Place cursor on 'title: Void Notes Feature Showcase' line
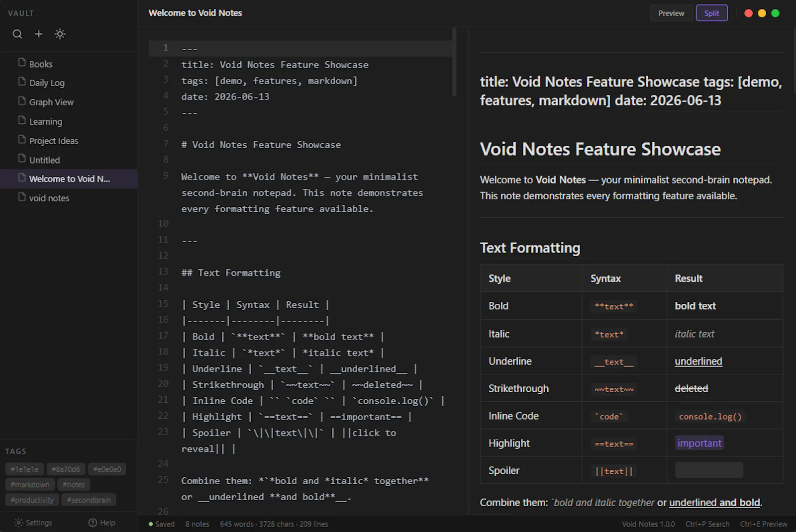Screen dimensions: 796x532 [x=275, y=65]
